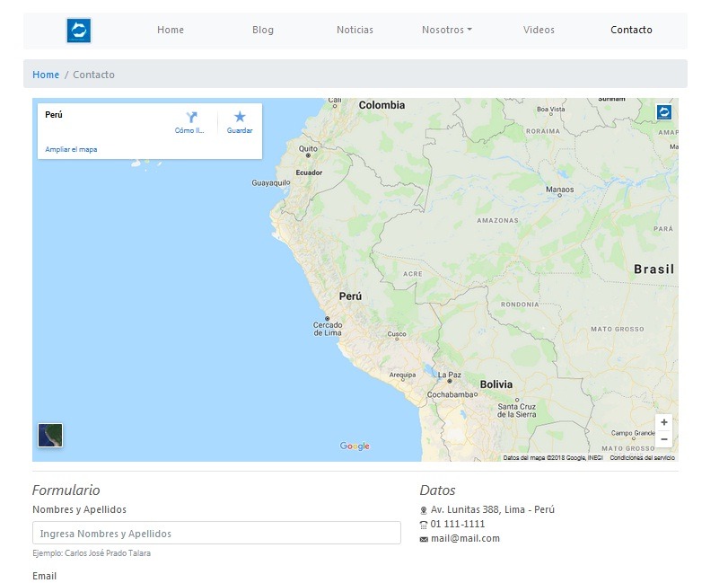728x583 pixels.
Task: Click the Cómo llegar directions icon
Action: (x=191, y=118)
